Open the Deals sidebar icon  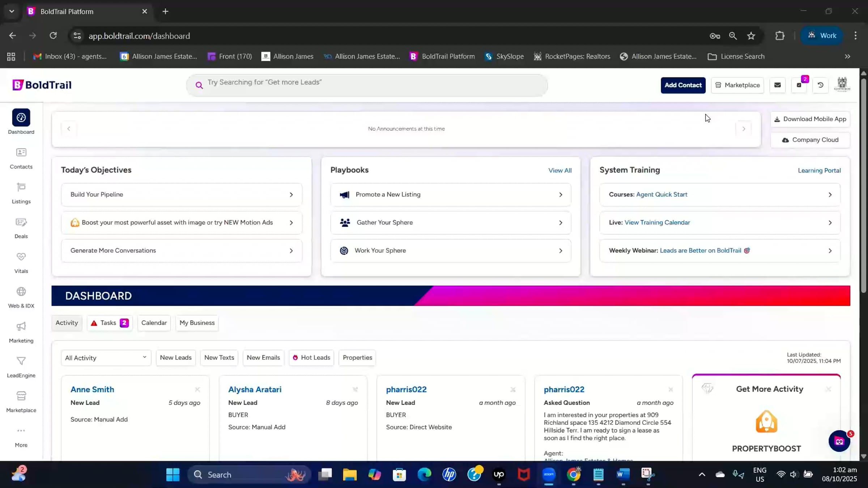point(21,223)
